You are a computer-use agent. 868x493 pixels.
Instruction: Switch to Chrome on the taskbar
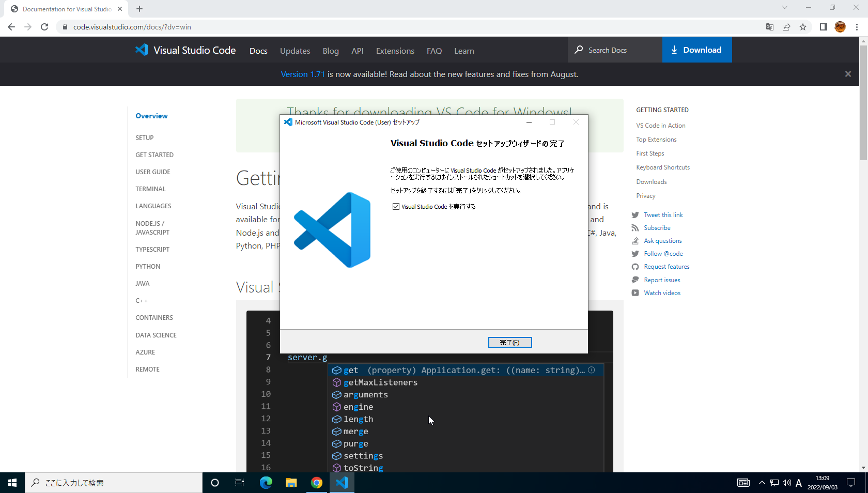coord(317,483)
